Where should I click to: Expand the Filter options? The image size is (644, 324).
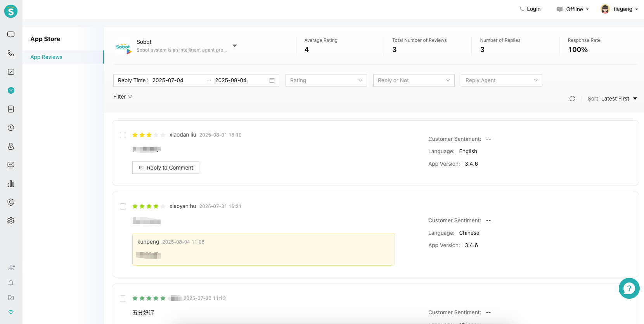click(x=123, y=97)
